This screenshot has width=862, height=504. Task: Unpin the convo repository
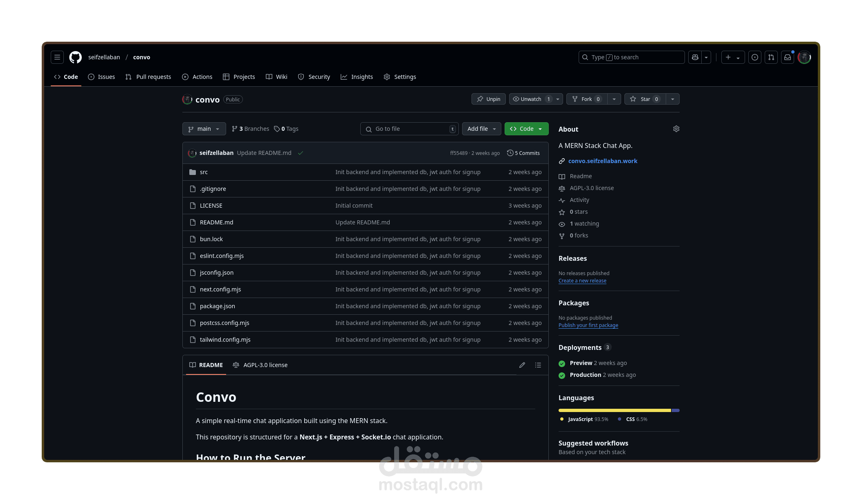tap(489, 99)
